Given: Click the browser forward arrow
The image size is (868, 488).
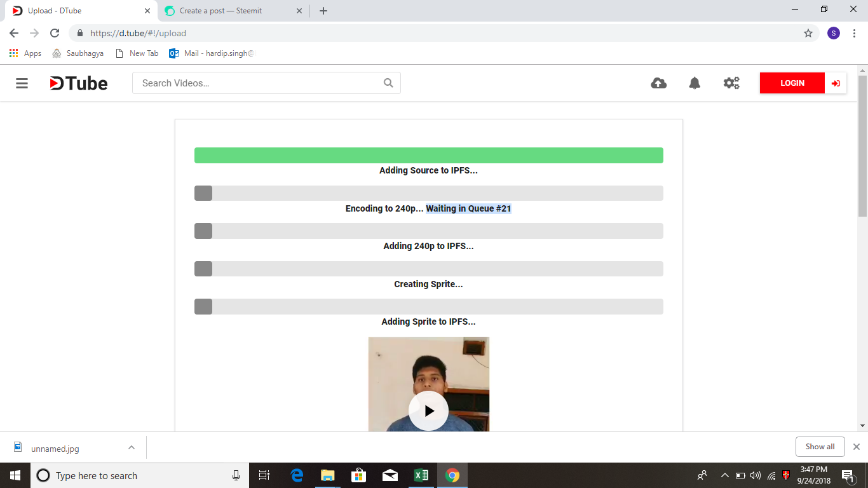Looking at the screenshot, I should click(x=34, y=33).
